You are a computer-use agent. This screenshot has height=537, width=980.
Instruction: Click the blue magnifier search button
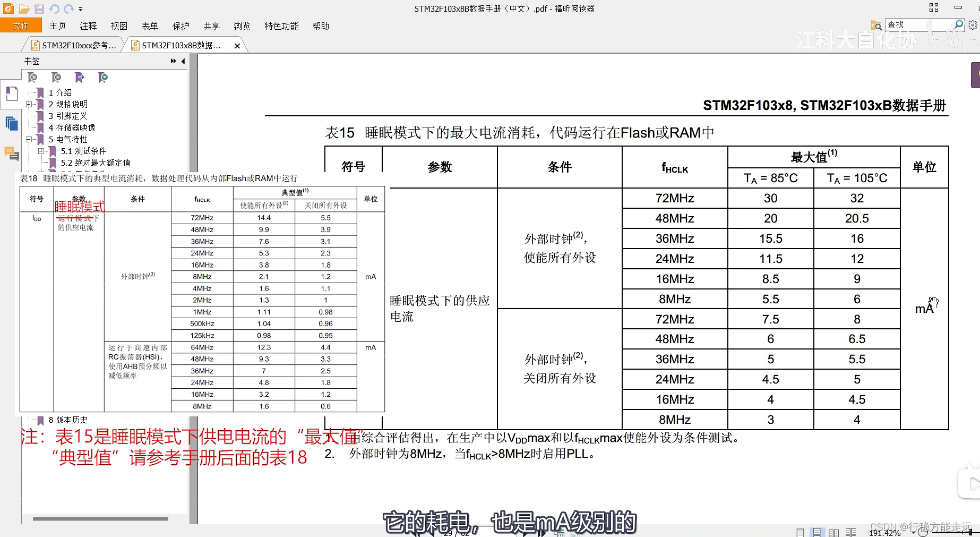(x=959, y=24)
